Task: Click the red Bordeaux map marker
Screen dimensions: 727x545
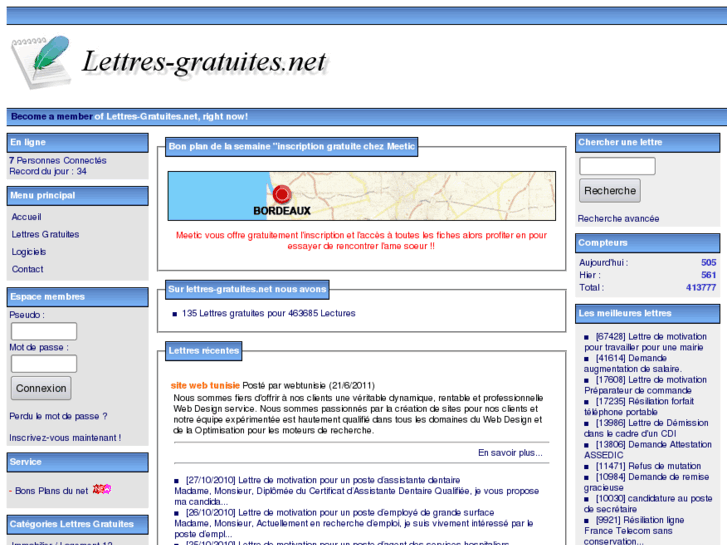Action: point(281,195)
